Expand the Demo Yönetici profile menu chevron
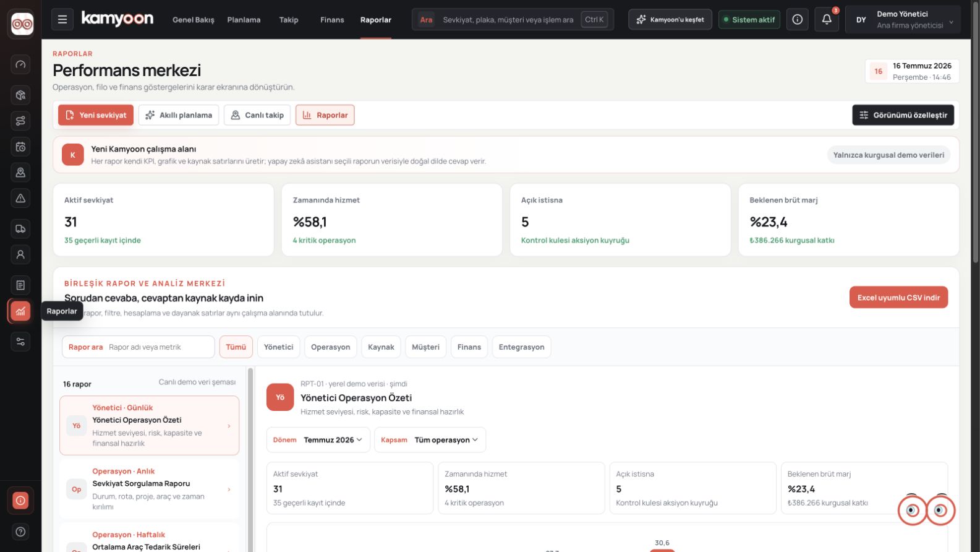Screen dimensions: 980x552 tap(951, 22)
